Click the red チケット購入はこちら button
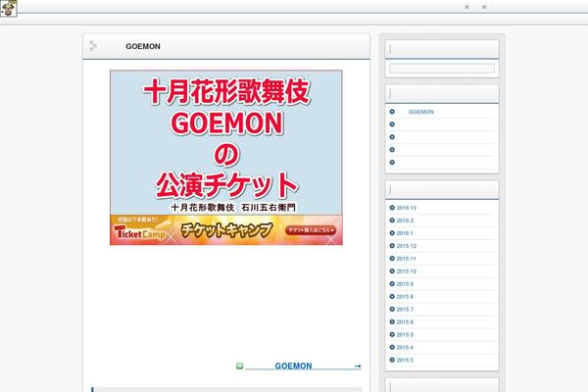Screen dimensions: 588x392 point(311,230)
